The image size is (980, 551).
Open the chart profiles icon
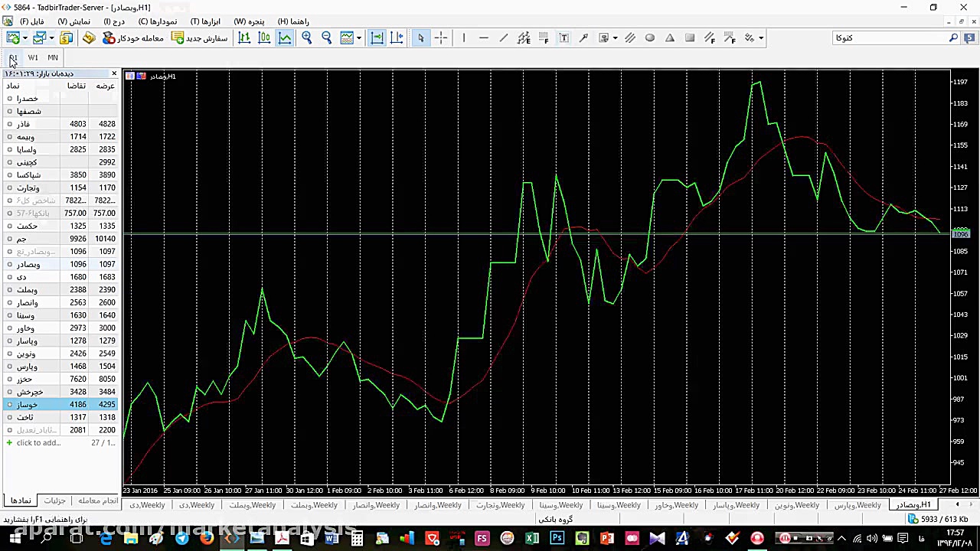pyautogui.click(x=39, y=37)
